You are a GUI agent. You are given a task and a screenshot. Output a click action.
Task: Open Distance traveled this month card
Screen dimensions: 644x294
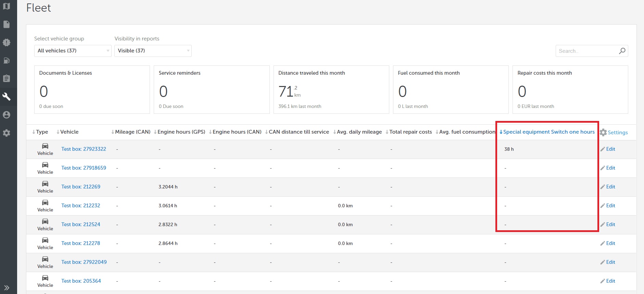click(x=331, y=89)
